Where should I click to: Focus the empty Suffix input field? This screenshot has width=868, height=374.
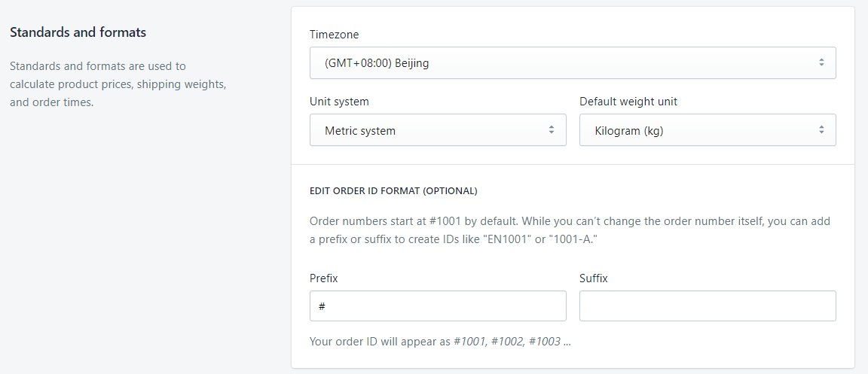708,306
